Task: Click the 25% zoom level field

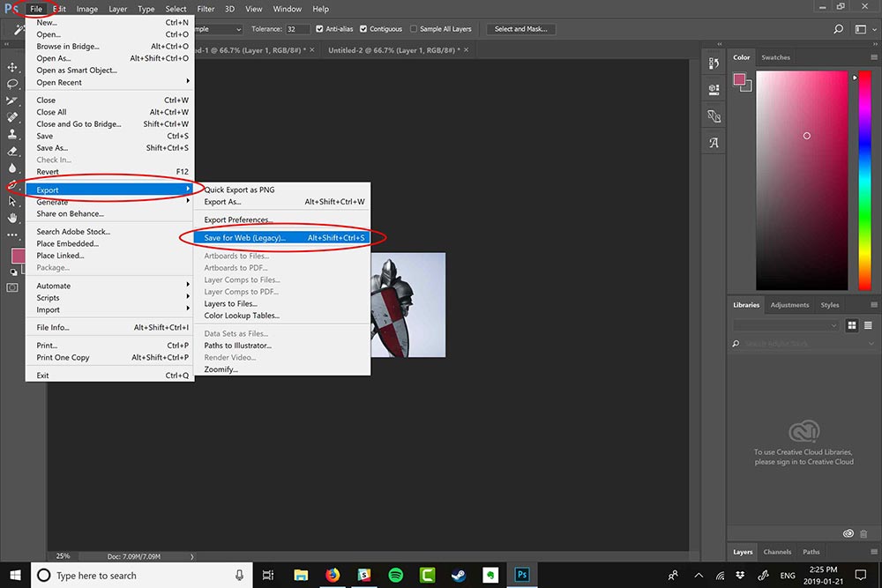Action: 63,556
